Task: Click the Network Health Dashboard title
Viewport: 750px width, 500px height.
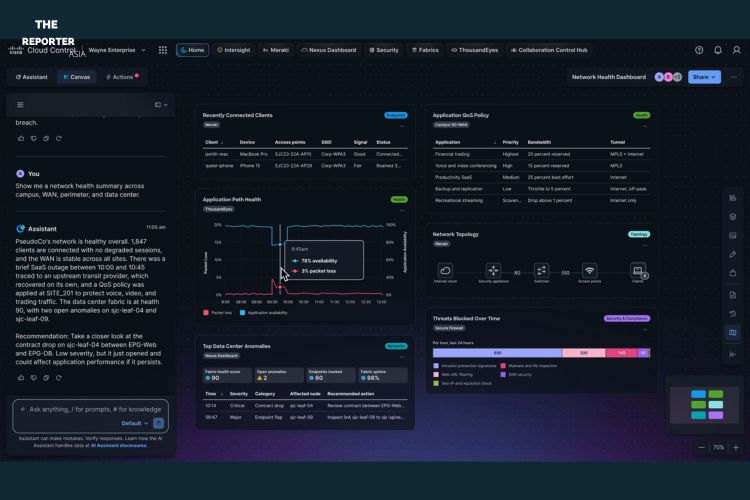Action: pyautogui.click(x=608, y=77)
